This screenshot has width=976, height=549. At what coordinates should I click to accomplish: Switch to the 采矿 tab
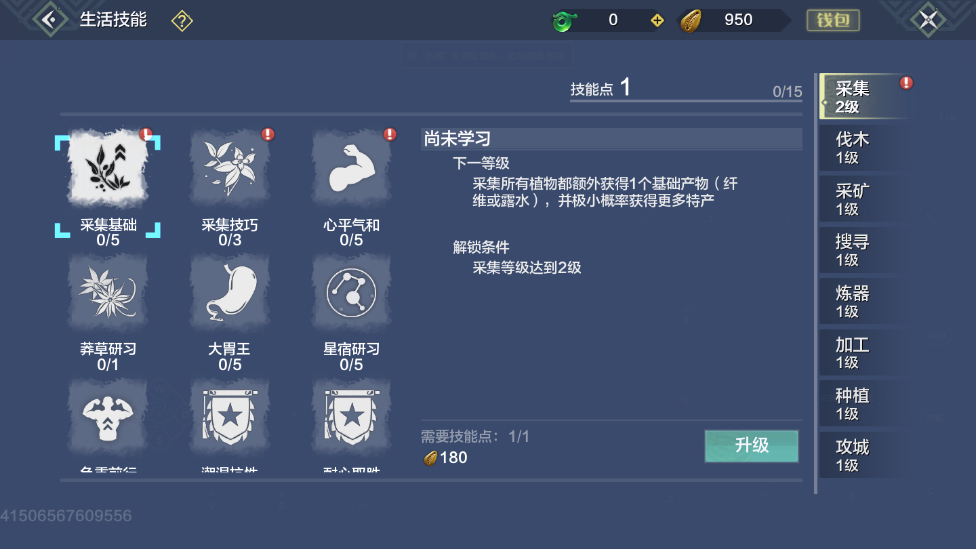click(x=860, y=199)
